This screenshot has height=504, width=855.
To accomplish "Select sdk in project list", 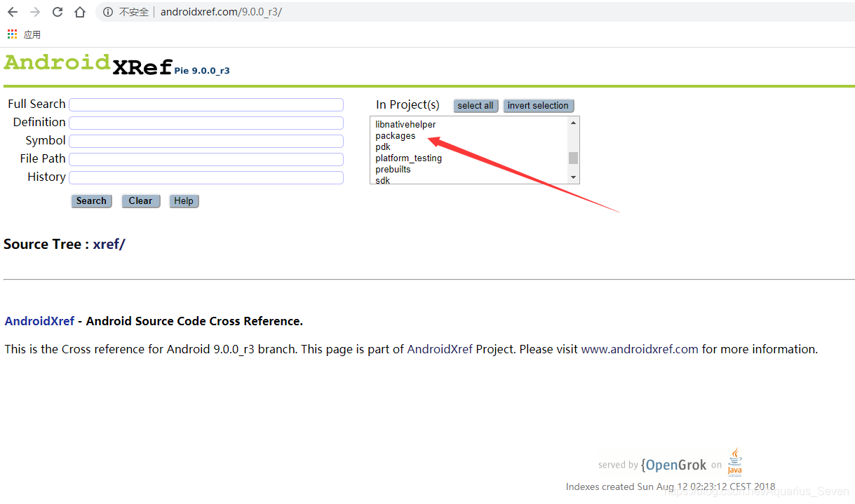I will tap(383, 180).
